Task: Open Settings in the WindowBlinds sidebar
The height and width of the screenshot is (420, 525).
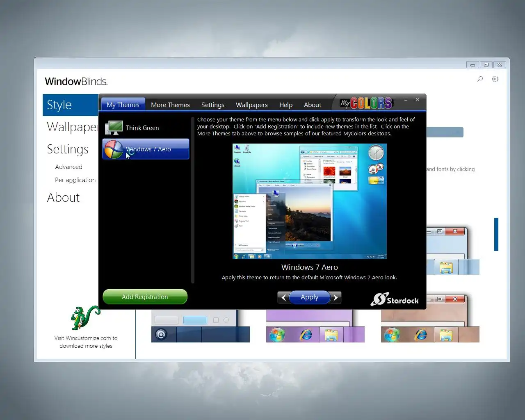Action: click(68, 149)
